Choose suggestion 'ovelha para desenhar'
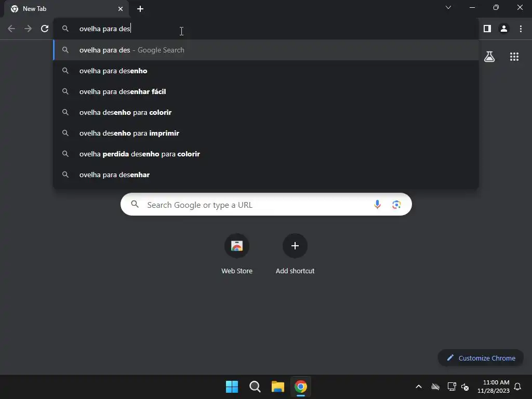This screenshot has width=532, height=399. [x=266, y=175]
